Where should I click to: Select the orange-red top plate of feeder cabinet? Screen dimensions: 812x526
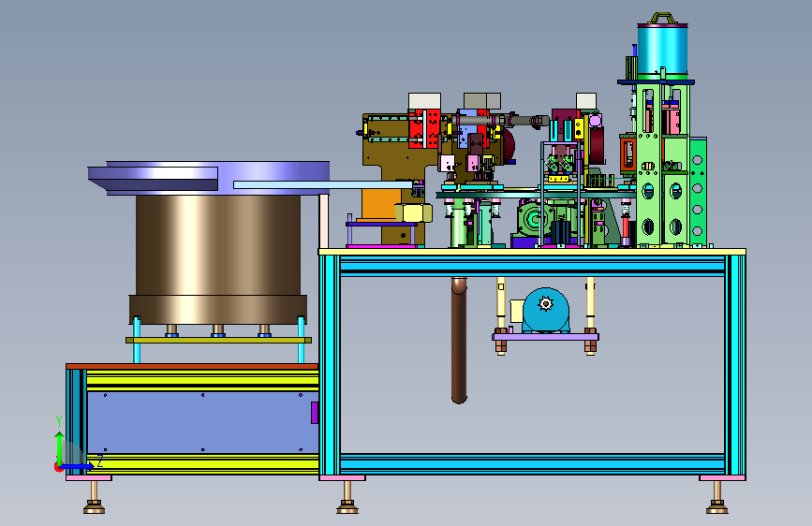(x=192, y=367)
